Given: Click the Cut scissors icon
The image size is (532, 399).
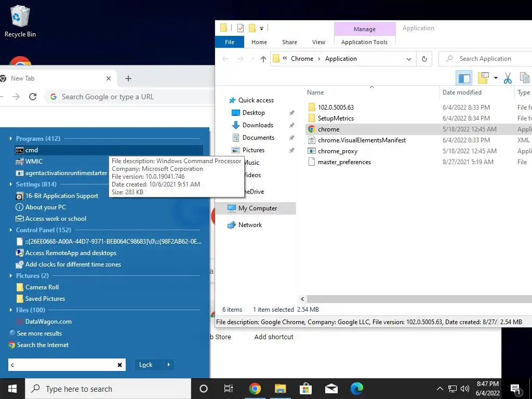Looking at the screenshot, I should coord(508,78).
